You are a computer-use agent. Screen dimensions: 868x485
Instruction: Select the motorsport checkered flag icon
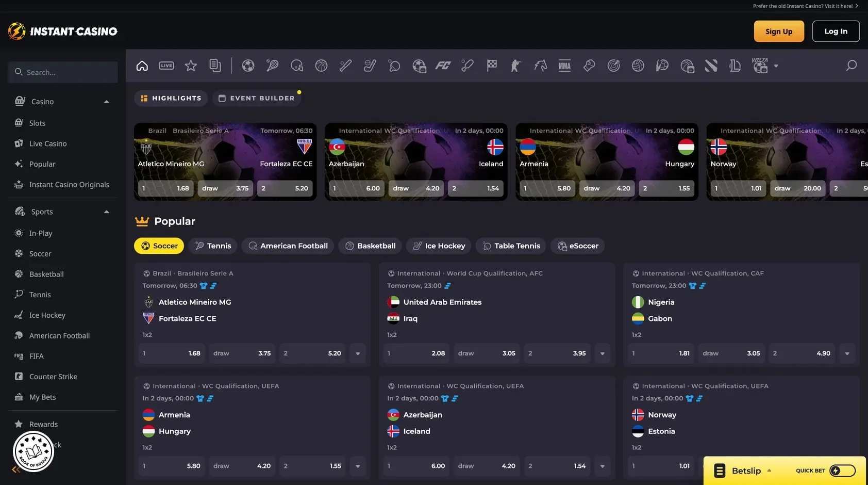coord(492,66)
